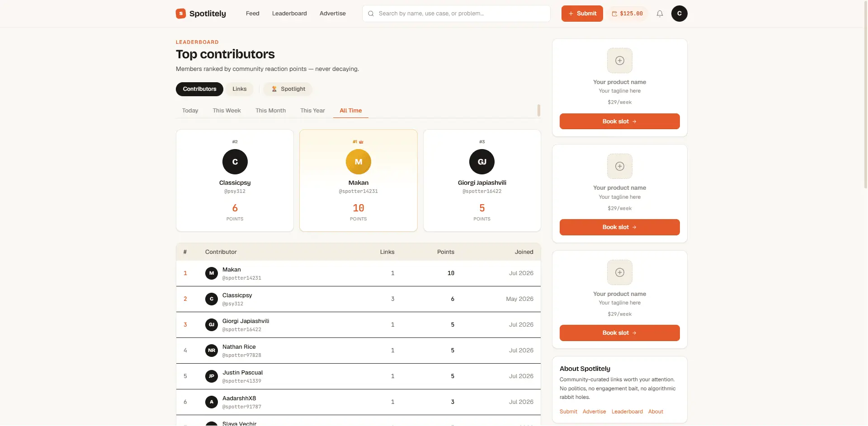Click the @spotter97828 handle
This screenshot has height=426, width=868.
(x=242, y=356)
